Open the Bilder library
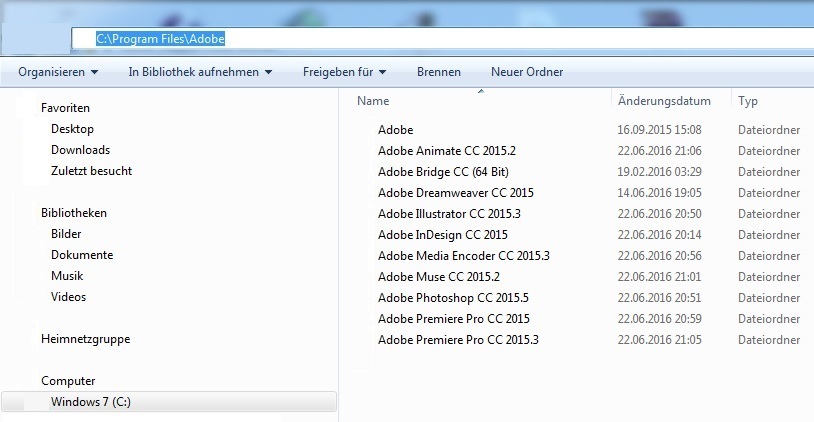The width and height of the screenshot is (814, 422). (x=66, y=234)
